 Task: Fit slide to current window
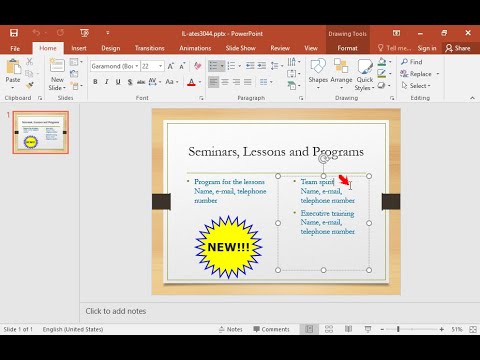(473, 329)
